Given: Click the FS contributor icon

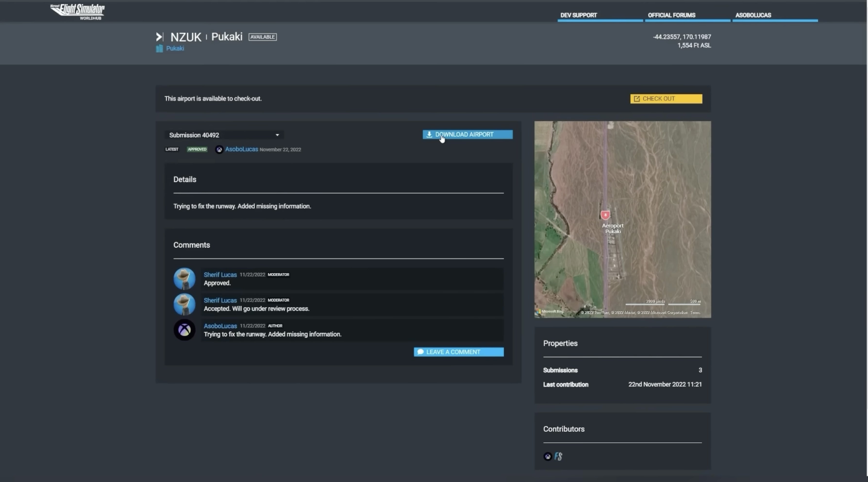Looking at the screenshot, I should 558,457.
